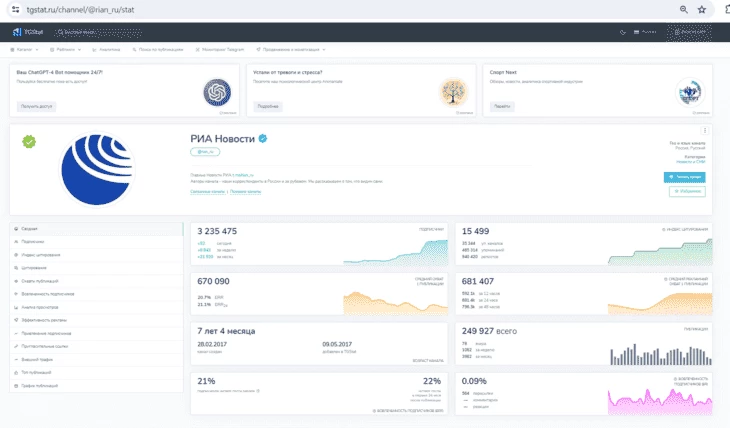Viewport: 730px width, 428px height.
Task: Open the language selector with flag icon
Action: (645, 32)
